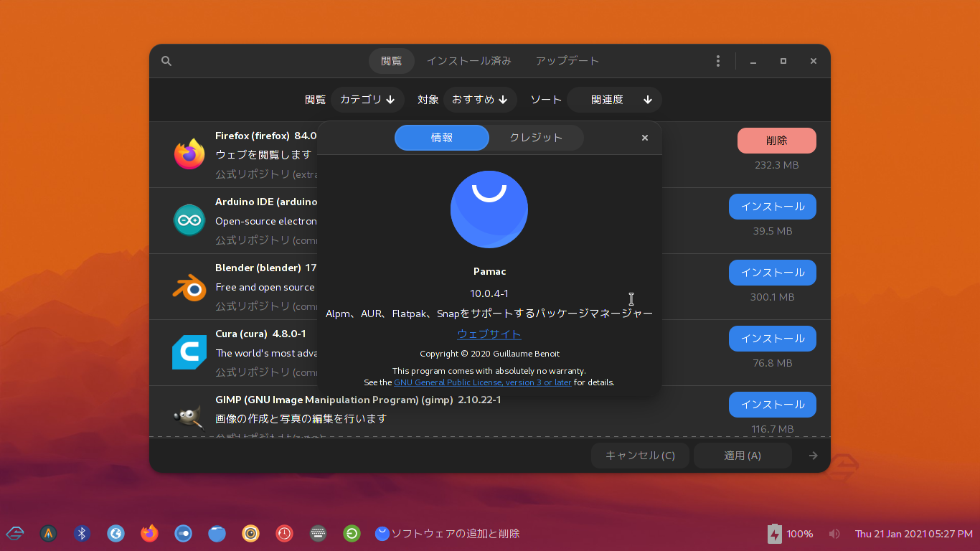Click the battery indicator in the tray
The image size is (980, 551).
coord(774,534)
